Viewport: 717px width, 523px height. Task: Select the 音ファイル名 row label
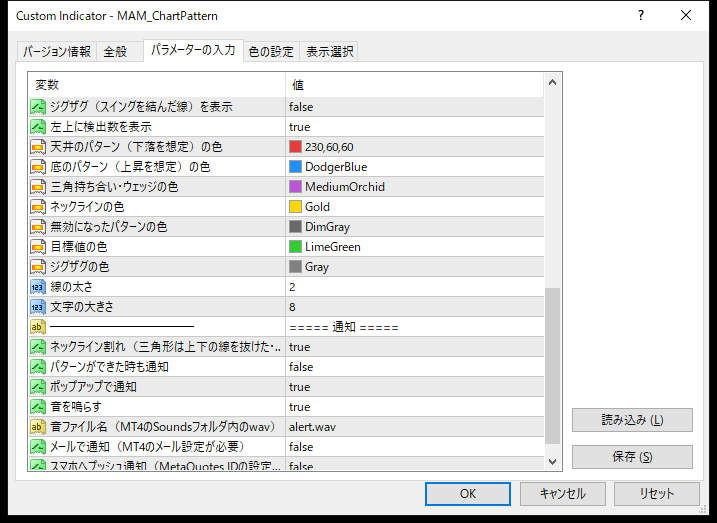point(164,427)
